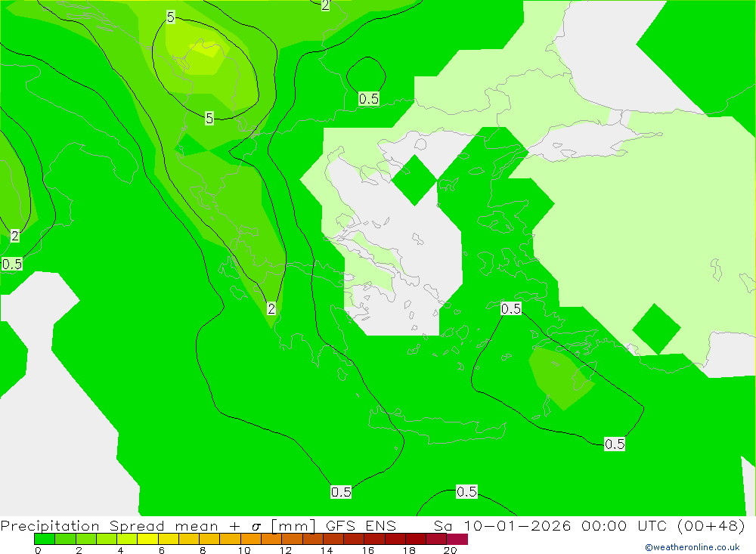Click the 'GFS ENS' model label
The width and height of the screenshot is (756, 554).
pyautogui.click(x=361, y=525)
